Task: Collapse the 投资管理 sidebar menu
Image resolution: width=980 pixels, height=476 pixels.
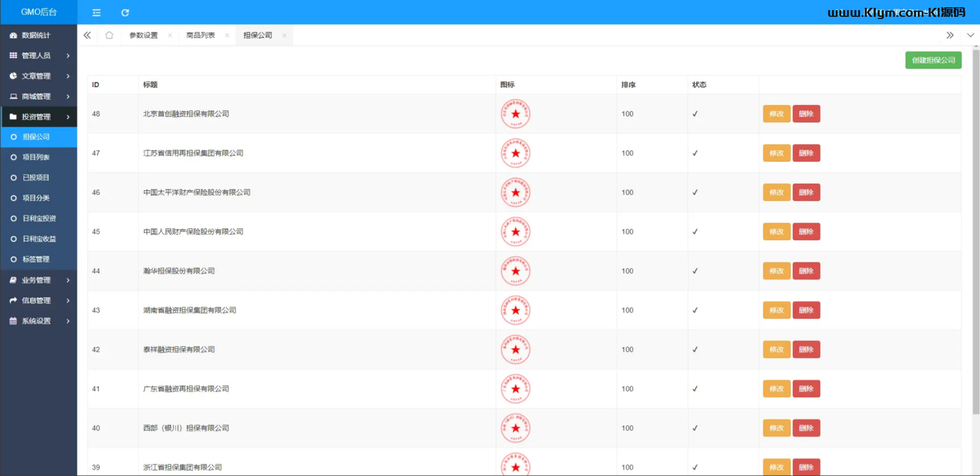Action: pyautogui.click(x=39, y=117)
